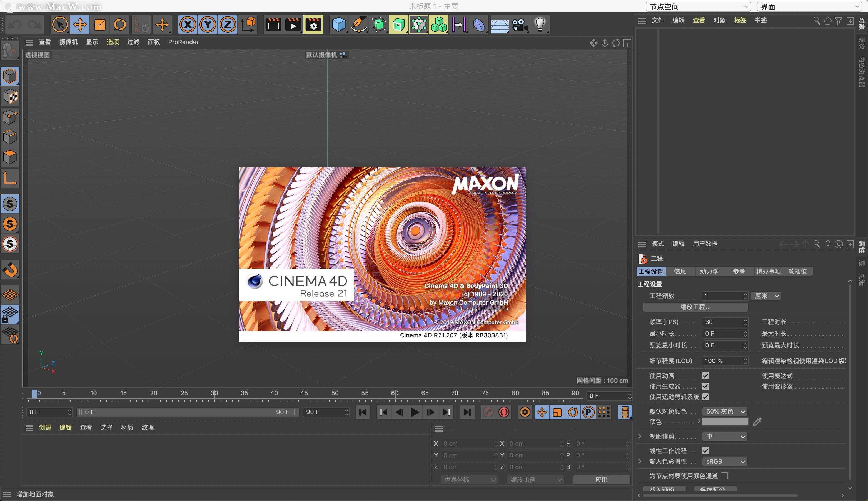Select the spline pen tool
Viewport: 868px width, 501px height.
pyautogui.click(x=359, y=24)
